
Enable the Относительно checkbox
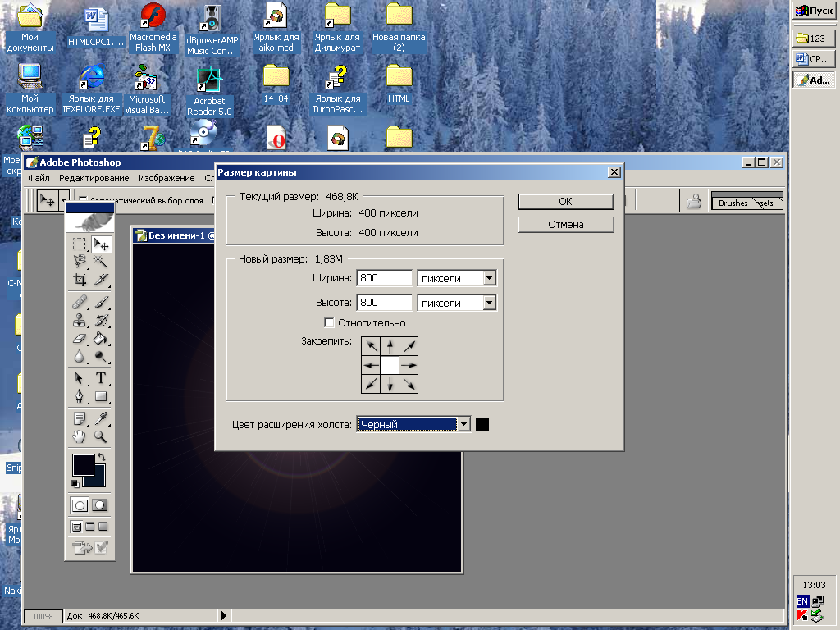330,322
